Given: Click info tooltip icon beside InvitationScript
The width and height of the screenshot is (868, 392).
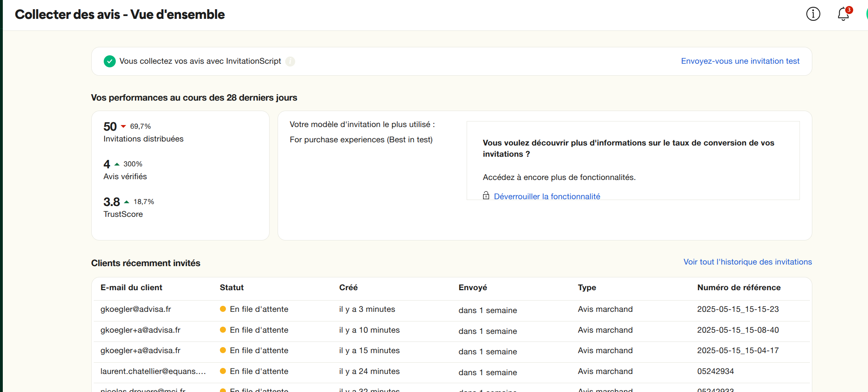Looking at the screenshot, I should [290, 61].
